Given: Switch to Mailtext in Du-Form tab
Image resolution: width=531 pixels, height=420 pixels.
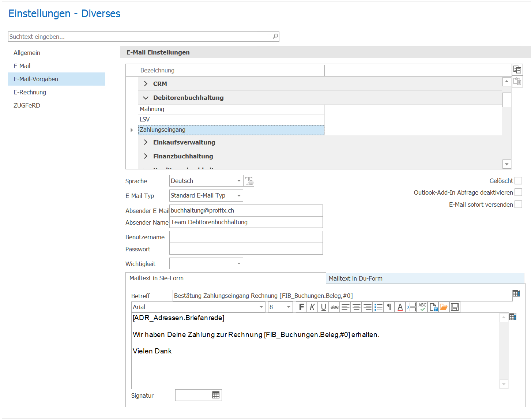Looking at the screenshot, I should pyautogui.click(x=425, y=278).
